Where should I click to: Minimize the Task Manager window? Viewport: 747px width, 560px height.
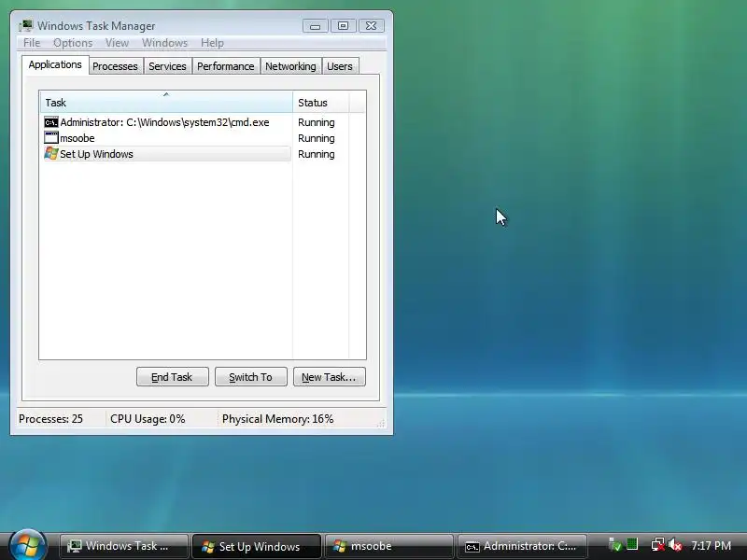click(315, 26)
